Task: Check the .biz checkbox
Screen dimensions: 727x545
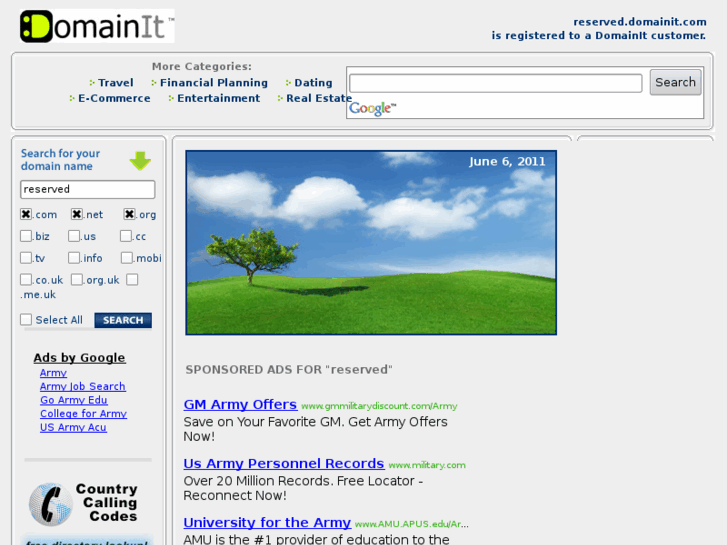Action: 26,236
